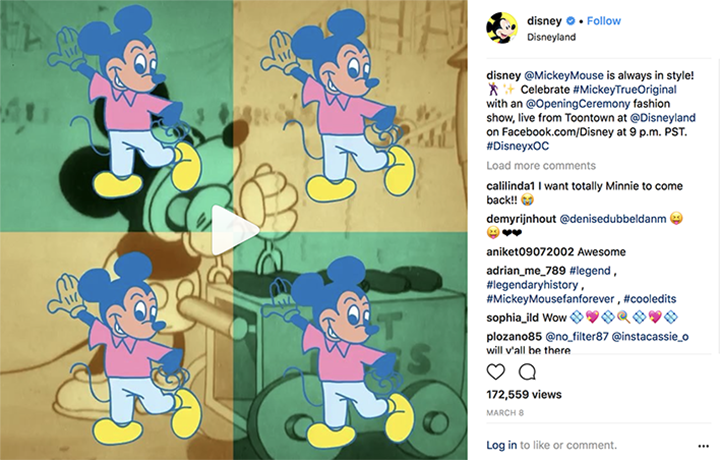720x460 pixels.
Task: Open the @MickeyMouse mention
Action: [x=564, y=75]
